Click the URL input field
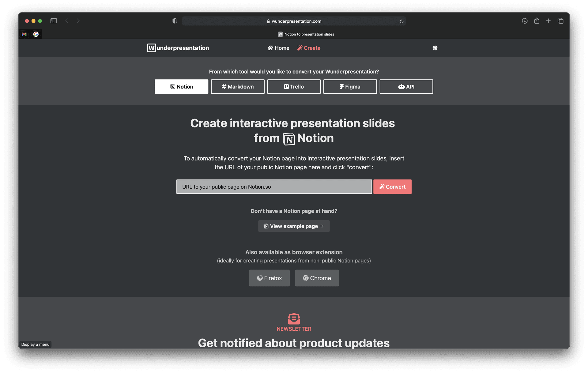 coord(274,186)
